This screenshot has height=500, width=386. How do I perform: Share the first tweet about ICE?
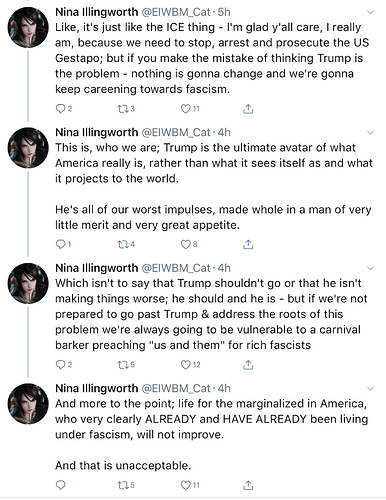tap(248, 108)
